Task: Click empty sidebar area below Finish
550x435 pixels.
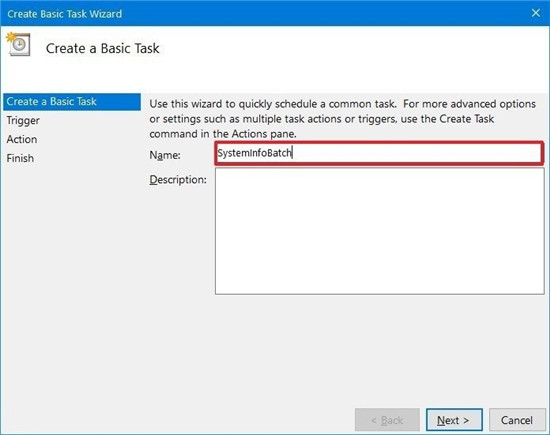Action: tap(72, 281)
